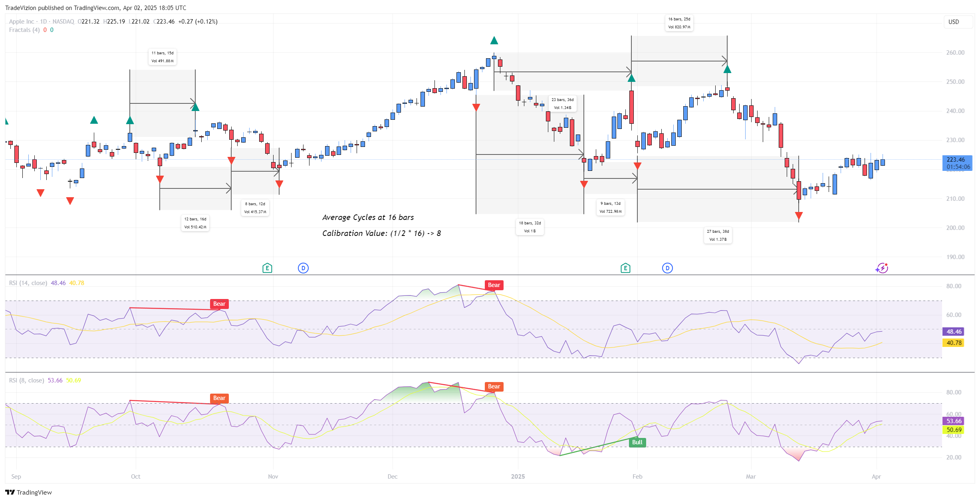Image resolution: width=980 pixels, height=501 pixels.
Task: Select red fractal triangle below the March low
Action: (x=799, y=216)
